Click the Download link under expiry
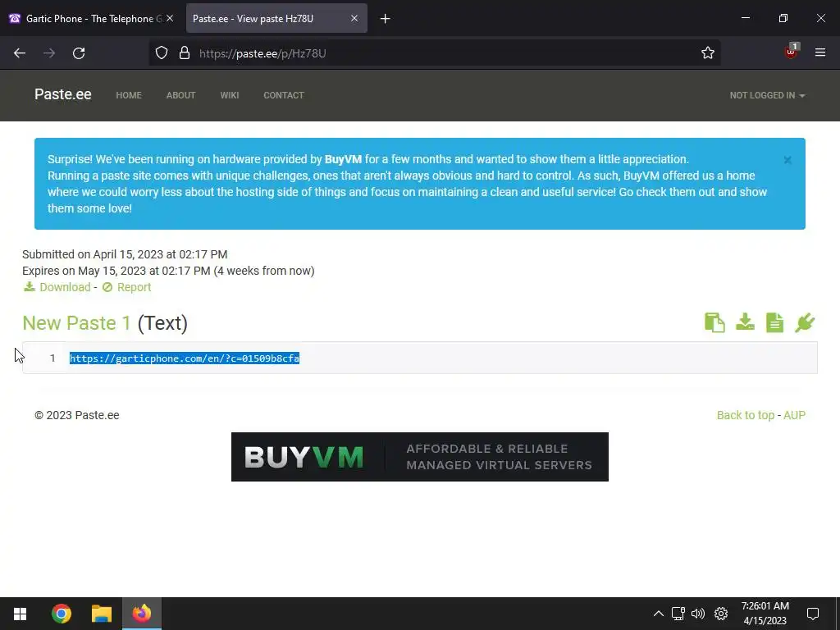This screenshot has height=630, width=840. click(57, 287)
